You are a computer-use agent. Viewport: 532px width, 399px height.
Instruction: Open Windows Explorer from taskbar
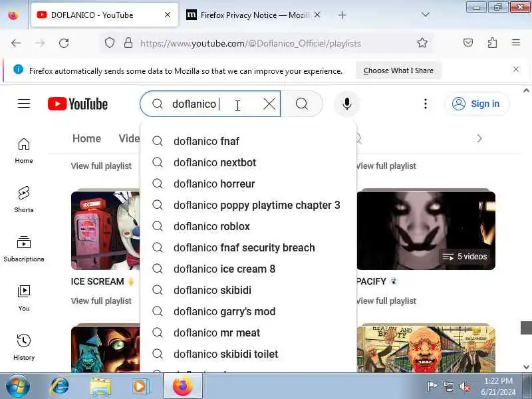coord(100,386)
